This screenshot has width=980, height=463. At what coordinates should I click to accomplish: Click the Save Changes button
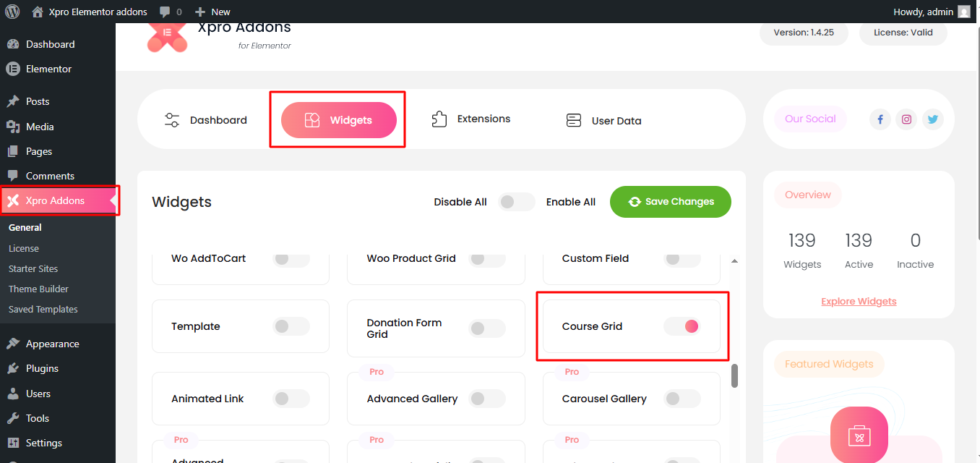[670, 202]
